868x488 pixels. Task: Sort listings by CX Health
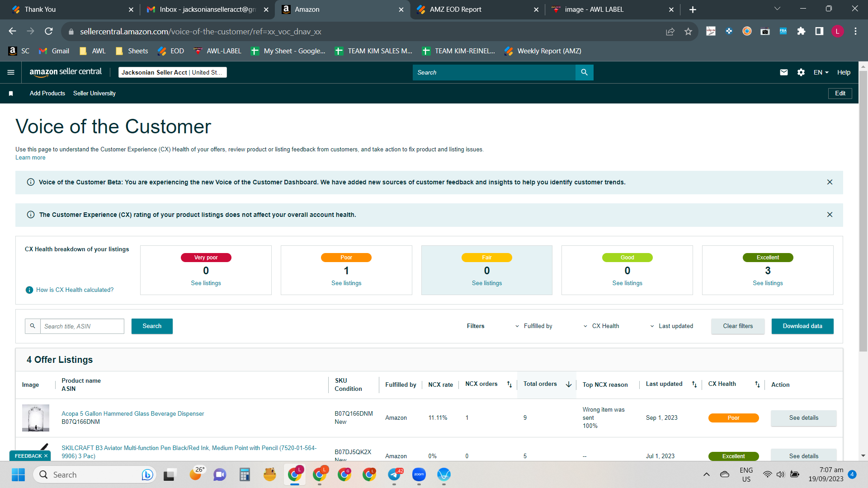(757, 385)
